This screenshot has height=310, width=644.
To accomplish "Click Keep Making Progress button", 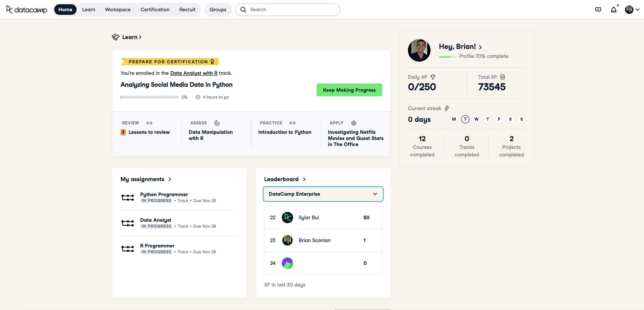I will point(349,90).
